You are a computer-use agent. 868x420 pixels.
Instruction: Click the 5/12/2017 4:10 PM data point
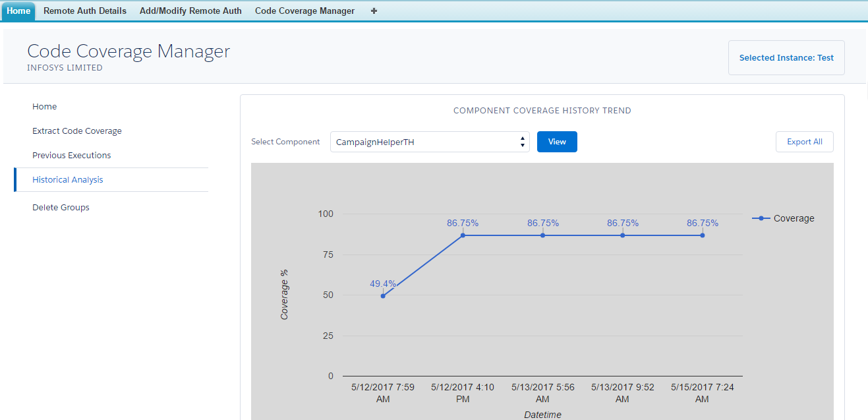(x=463, y=235)
